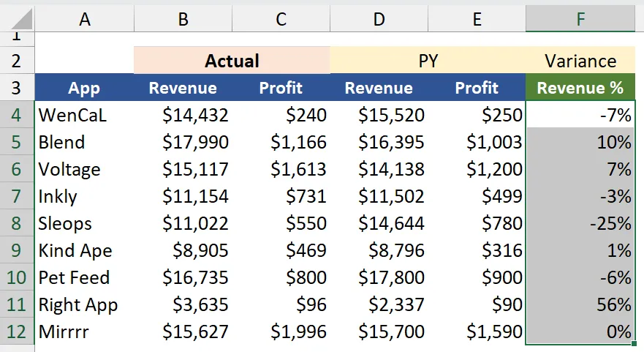Select row 10 header

(x=16, y=277)
